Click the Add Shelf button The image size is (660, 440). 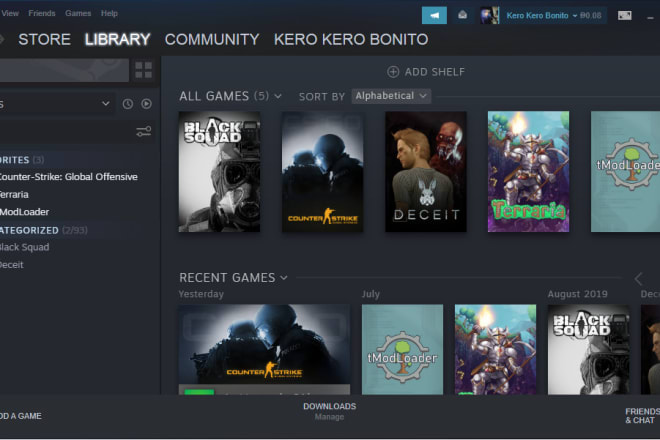[x=426, y=72]
